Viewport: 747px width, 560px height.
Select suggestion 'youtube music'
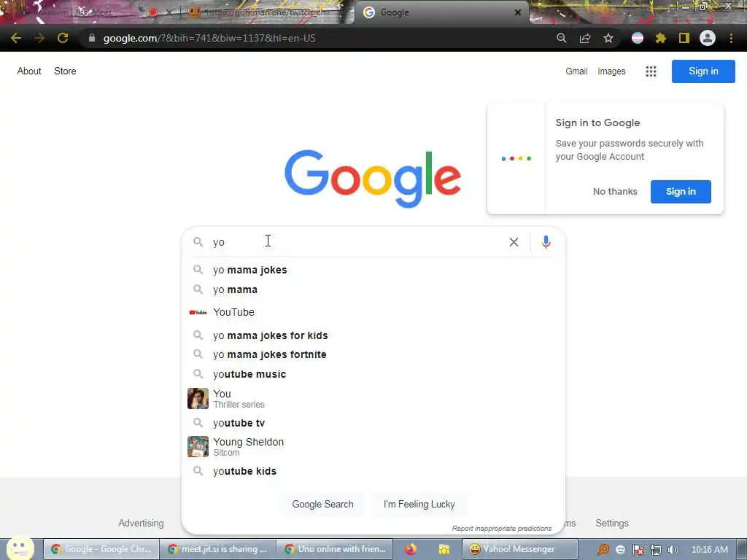pos(373,374)
